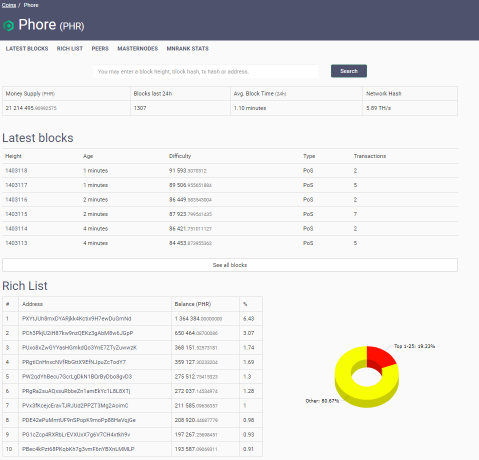479x460 pixels.
Task: Click PoS type in block 1403118 row
Action: [308, 171]
